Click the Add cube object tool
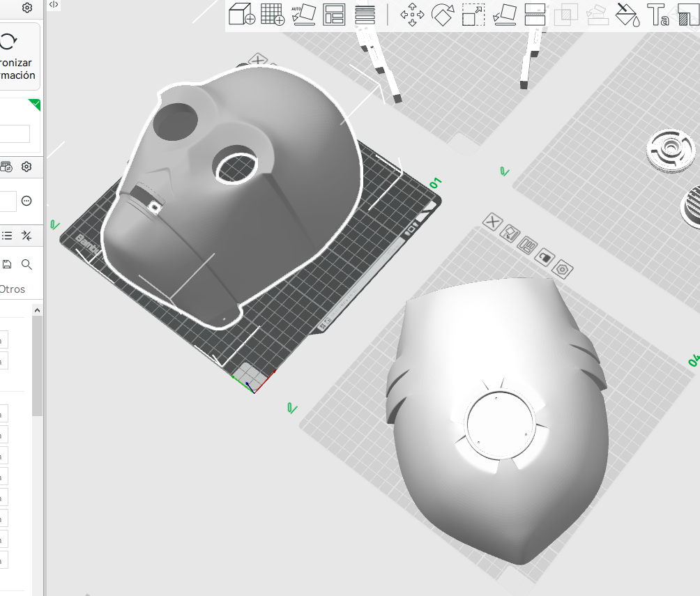Viewport: 700px width, 596px height. pyautogui.click(x=241, y=14)
